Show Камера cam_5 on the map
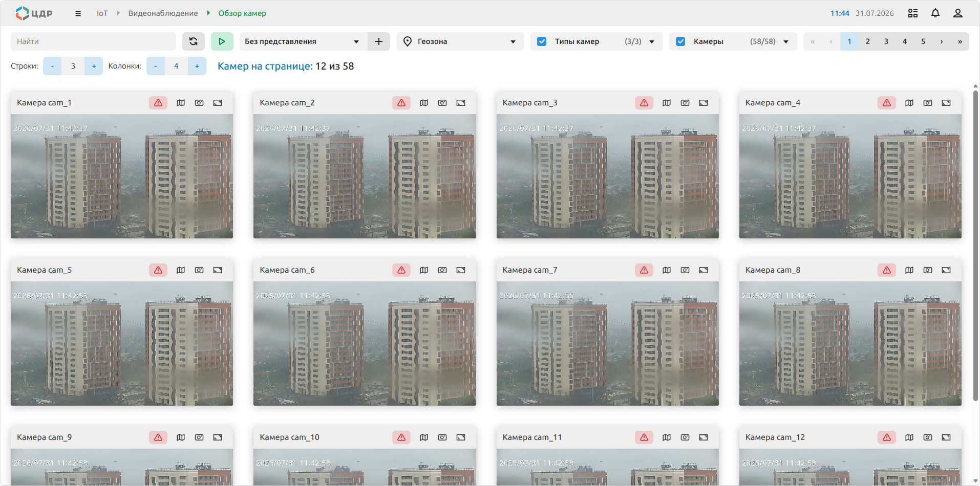The image size is (980, 486). point(181,270)
